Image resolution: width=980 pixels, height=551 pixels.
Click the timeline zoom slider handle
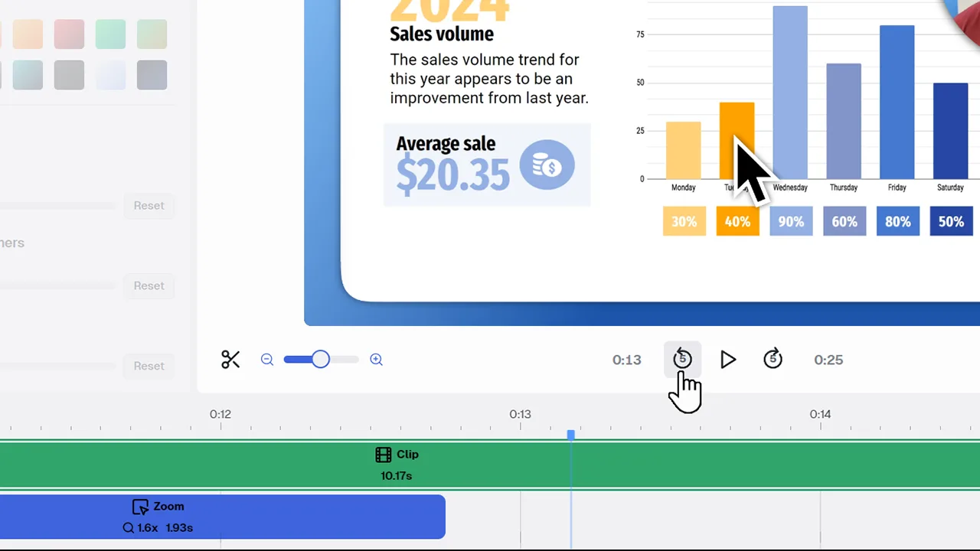(320, 359)
